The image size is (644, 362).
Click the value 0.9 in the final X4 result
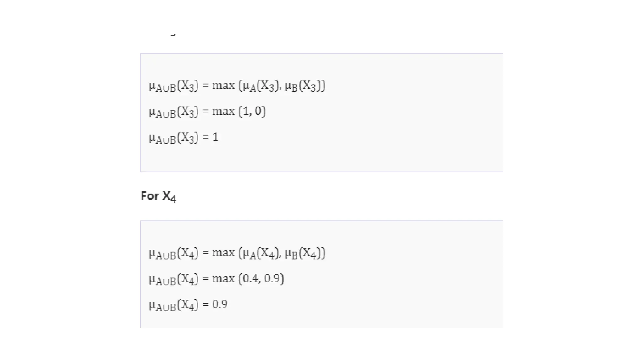220,304
